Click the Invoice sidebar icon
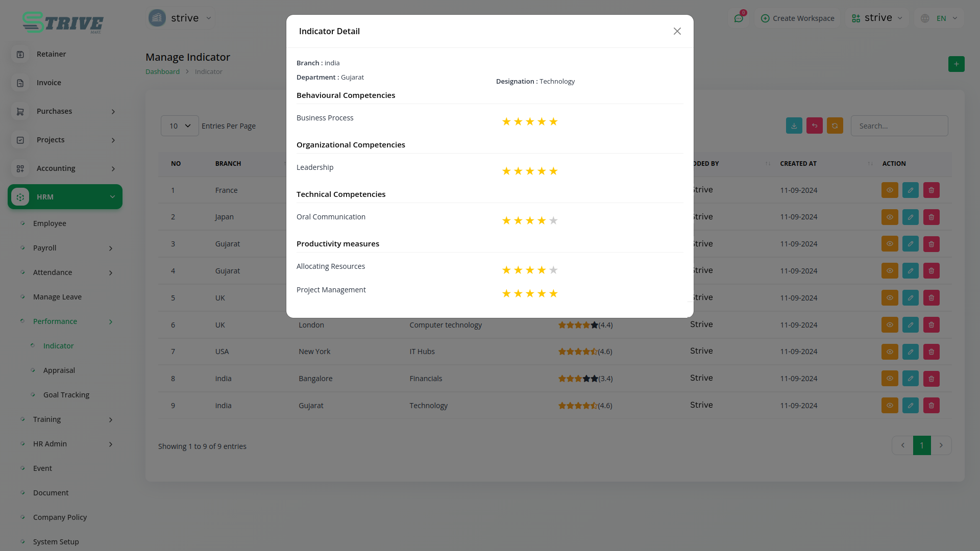 [x=20, y=83]
